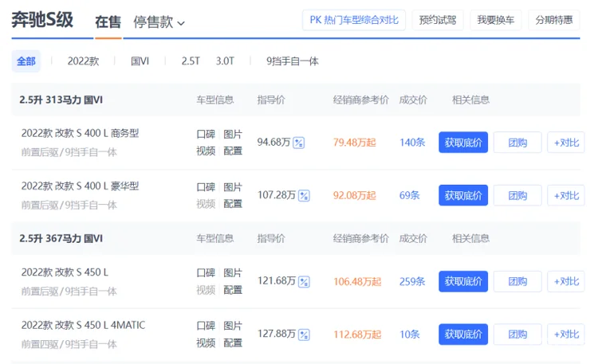
Task: Click dealer price 92.08万起
Action: (x=355, y=195)
